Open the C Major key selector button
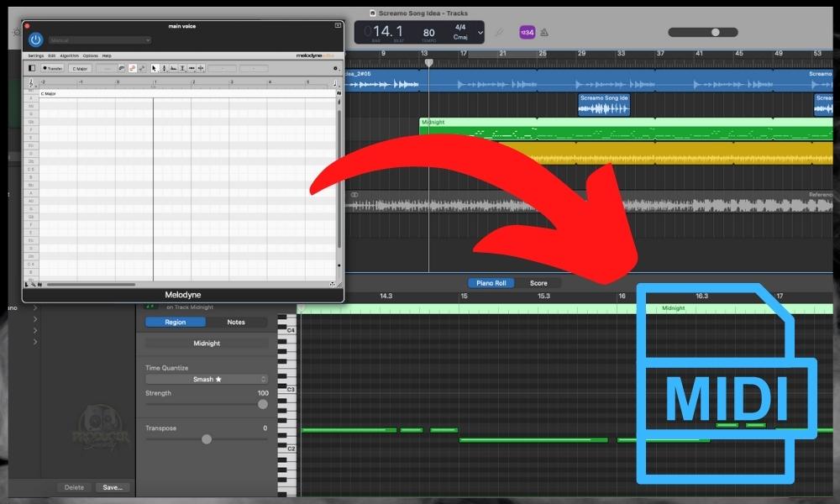This screenshot has width=840, height=504. click(80, 69)
